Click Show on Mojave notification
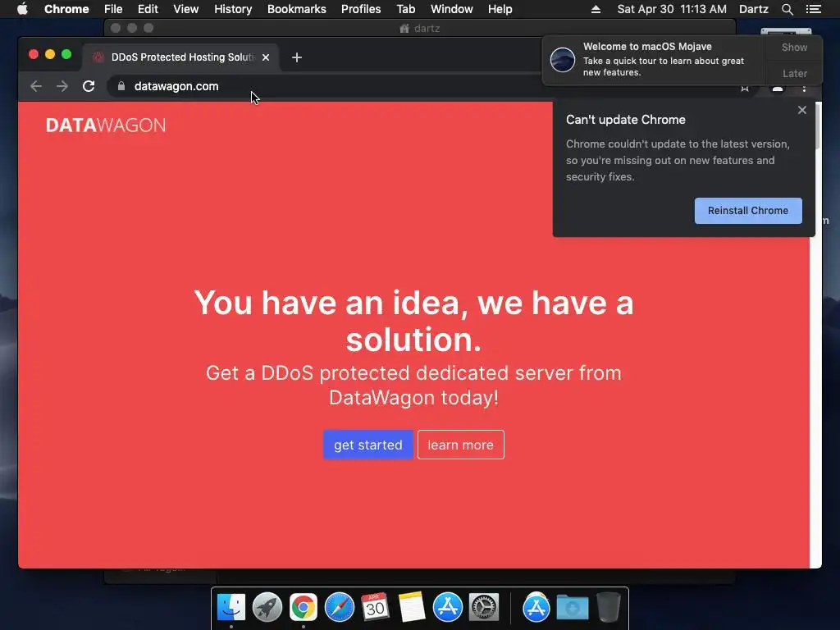This screenshot has height=630, width=840. [x=794, y=47]
